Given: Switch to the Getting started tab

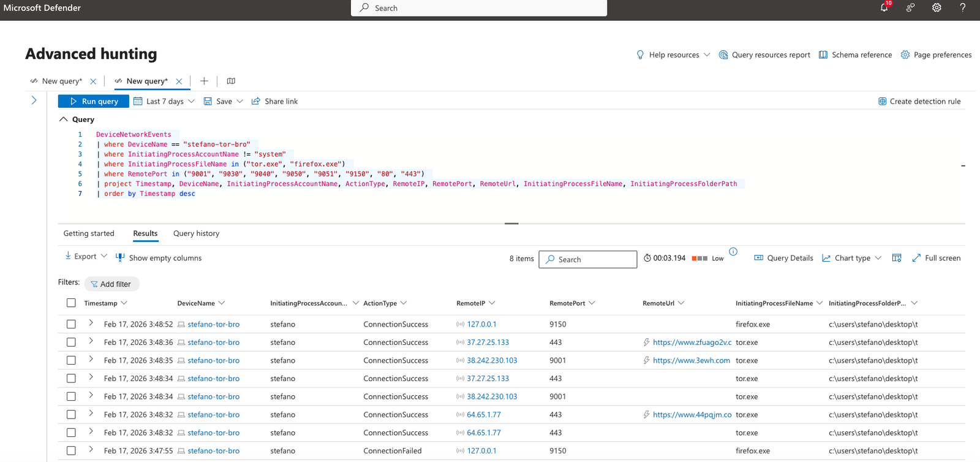Looking at the screenshot, I should [x=89, y=233].
